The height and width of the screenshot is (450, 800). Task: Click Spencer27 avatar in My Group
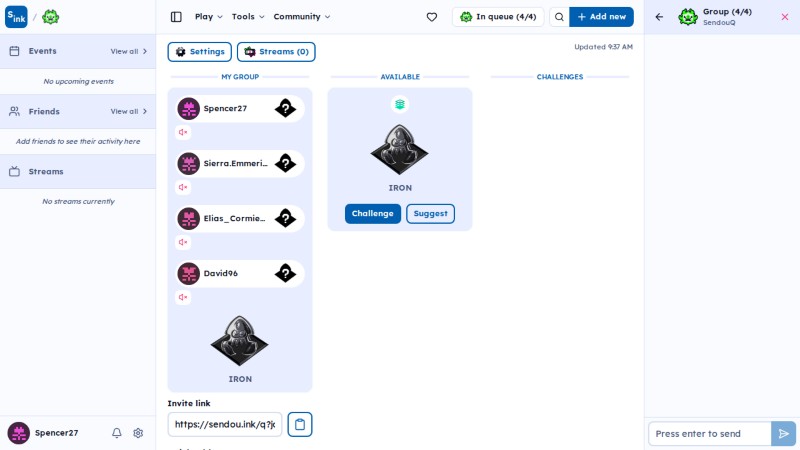[188, 109]
